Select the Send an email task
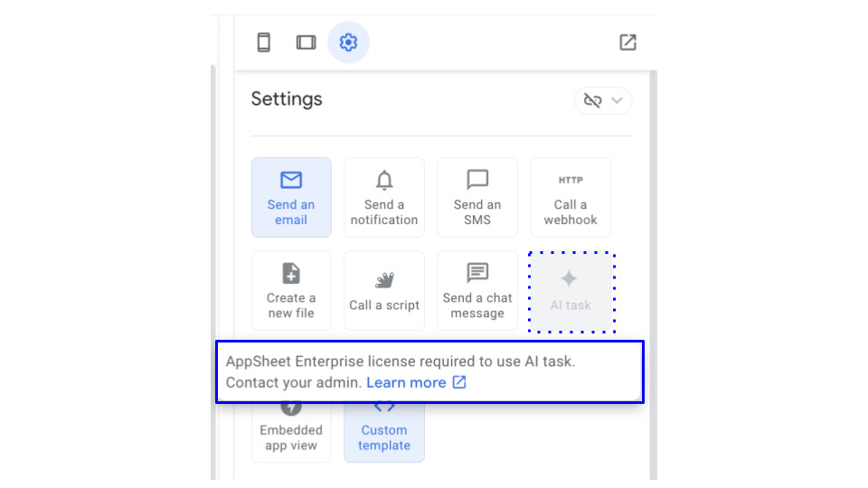Screen dimensions: 868x488 pos(291,198)
